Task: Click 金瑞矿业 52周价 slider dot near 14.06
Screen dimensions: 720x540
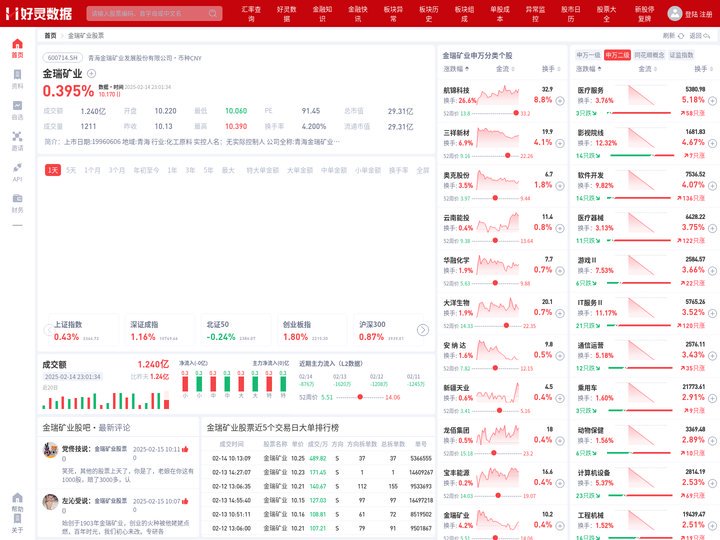Action: tap(360, 397)
